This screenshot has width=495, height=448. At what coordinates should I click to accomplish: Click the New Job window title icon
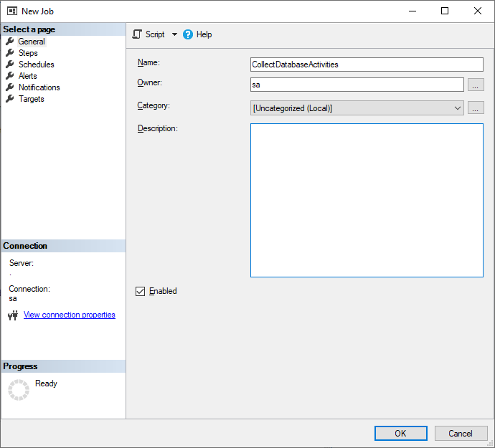(12, 11)
